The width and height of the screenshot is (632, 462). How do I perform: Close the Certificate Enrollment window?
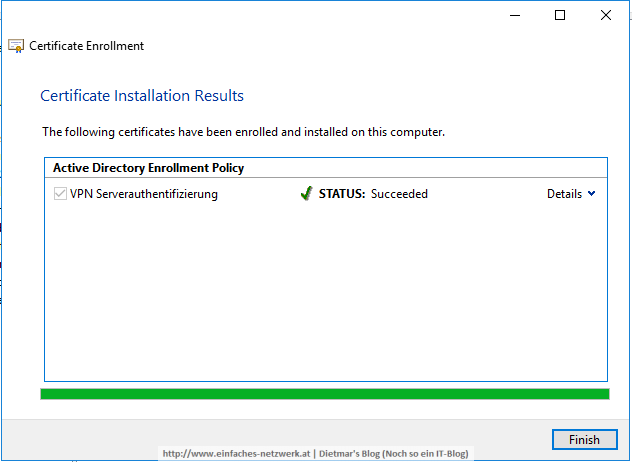[606, 15]
